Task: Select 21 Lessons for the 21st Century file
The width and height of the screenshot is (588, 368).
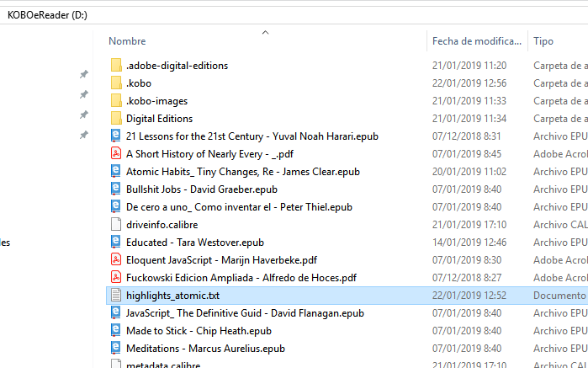Action: pos(252,136)
